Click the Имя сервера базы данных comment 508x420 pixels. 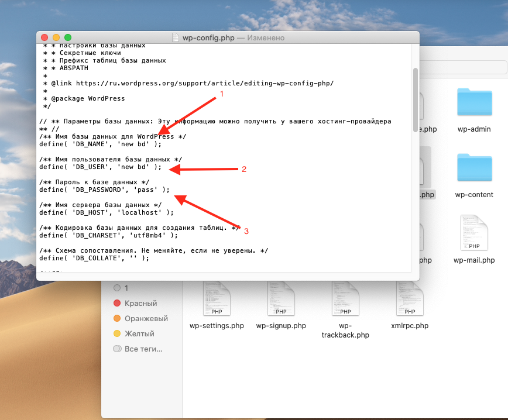tap(101, 205)
